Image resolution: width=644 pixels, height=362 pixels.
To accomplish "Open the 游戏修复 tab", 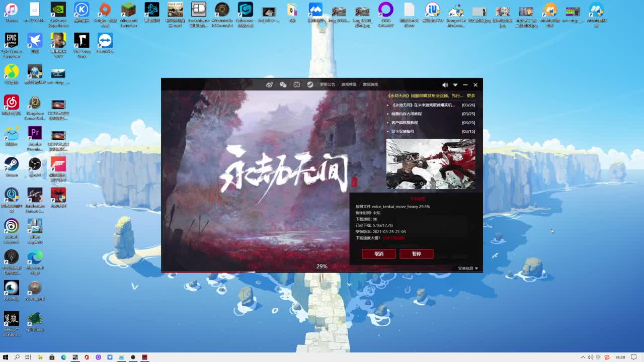I will 349,84.
